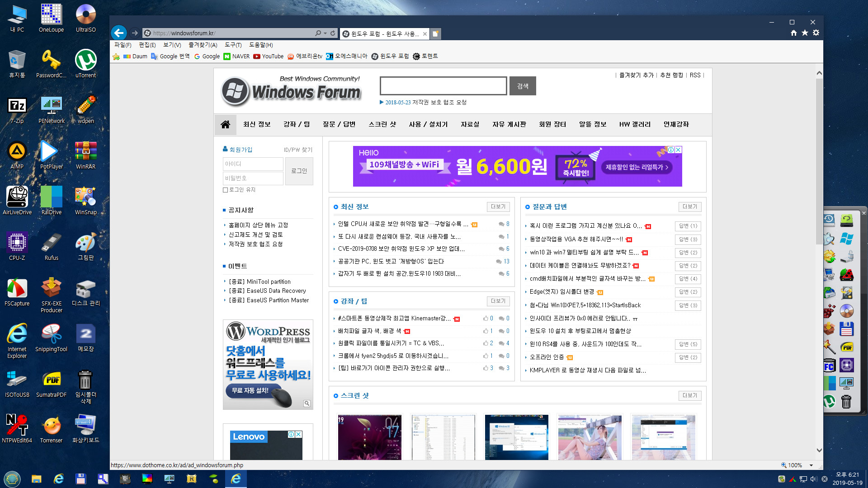Click the 토렌트 bookmark in favorites bar
This screenshot has height=488, width=868.
(425, 56)
